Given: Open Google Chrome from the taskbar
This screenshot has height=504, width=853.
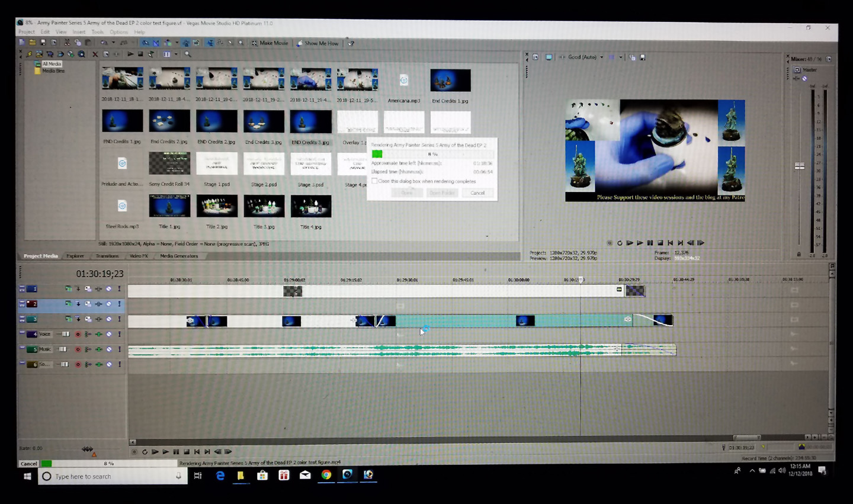Looking at the screenshot, I should [326, 475].
